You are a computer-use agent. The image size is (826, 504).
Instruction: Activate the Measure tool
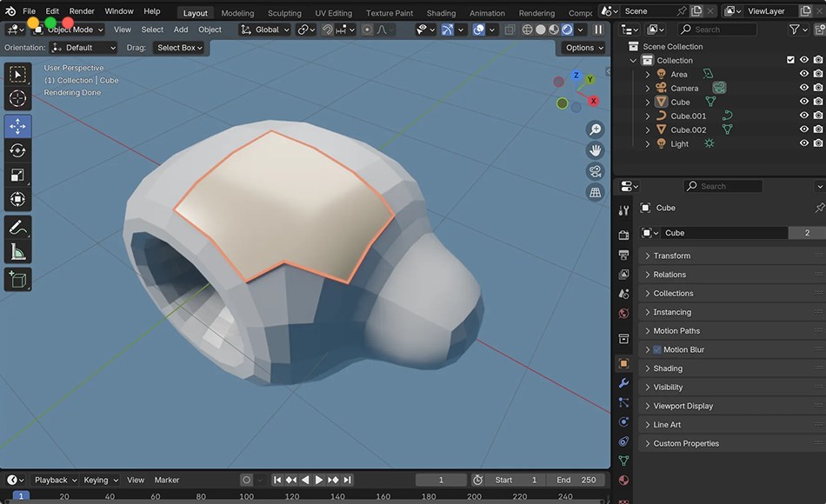click(17, 253)
